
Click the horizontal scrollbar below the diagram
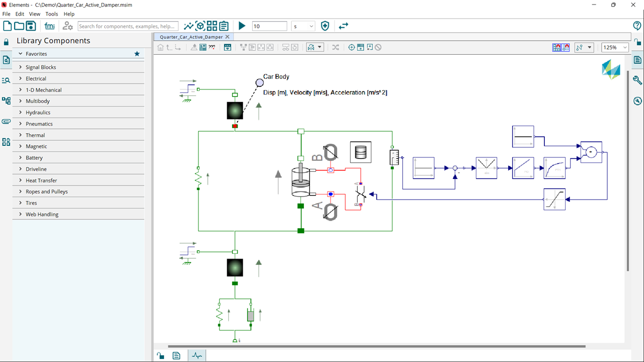click(376, 346)
